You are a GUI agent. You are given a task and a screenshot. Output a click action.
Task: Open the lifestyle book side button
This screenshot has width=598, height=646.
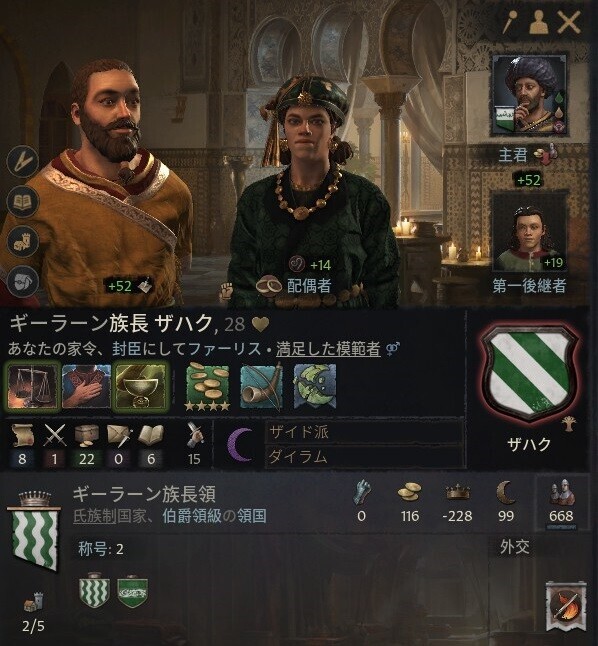(x=23, y=202)
